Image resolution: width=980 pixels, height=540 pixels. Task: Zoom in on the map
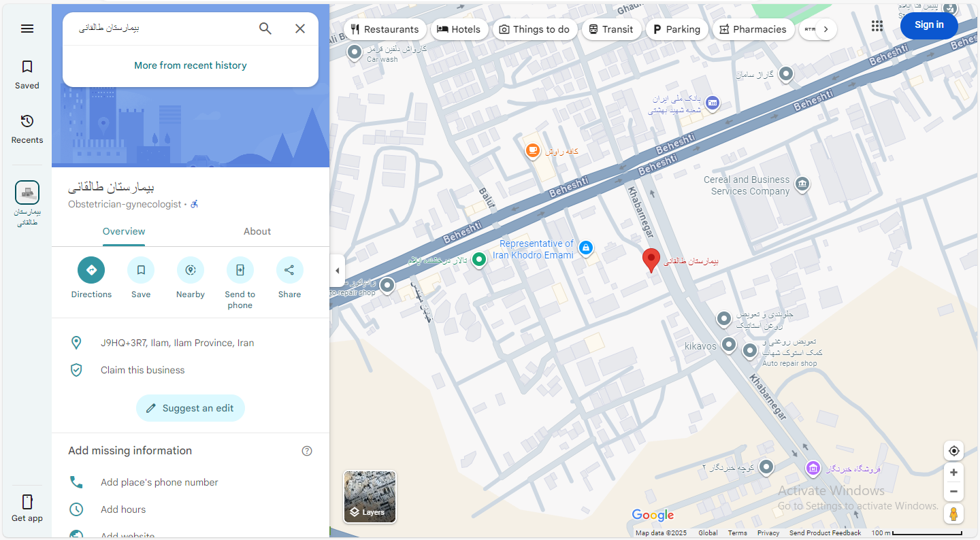pyautogui.click(x=953, y=473)
